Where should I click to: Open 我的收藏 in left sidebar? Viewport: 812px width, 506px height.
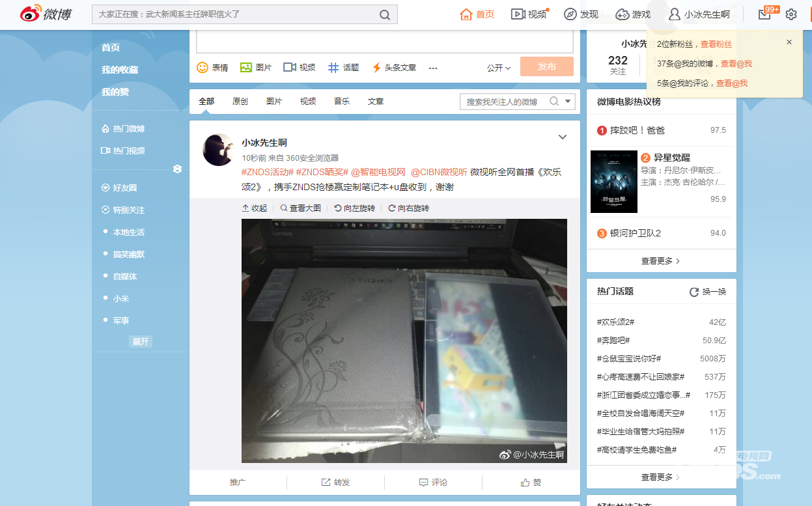[x=120, y=70]
